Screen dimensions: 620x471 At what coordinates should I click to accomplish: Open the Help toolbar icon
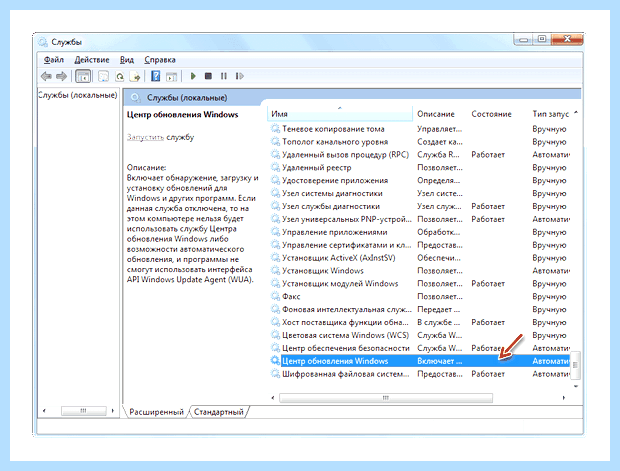[156, 76]
